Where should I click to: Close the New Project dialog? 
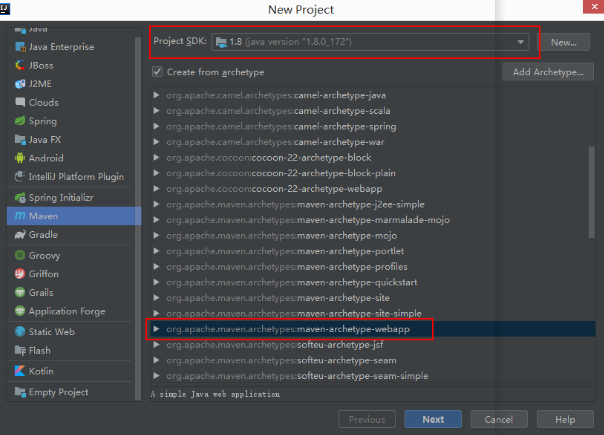[x=594, y=7]
